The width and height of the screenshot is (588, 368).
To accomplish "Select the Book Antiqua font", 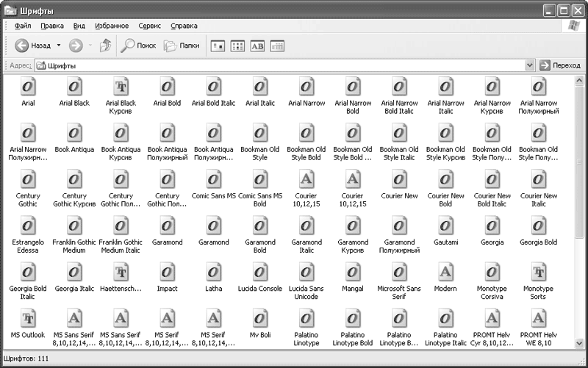I will point(74,139).
